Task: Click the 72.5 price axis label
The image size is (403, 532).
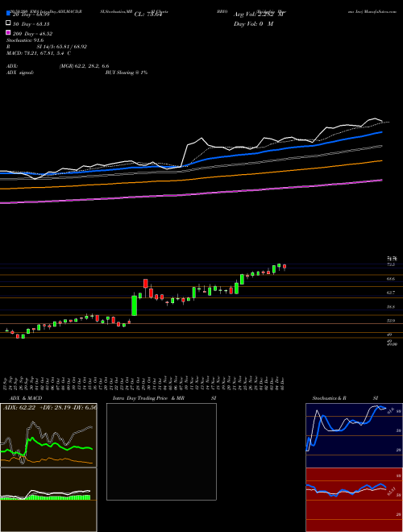Action: tap(390, 264)
